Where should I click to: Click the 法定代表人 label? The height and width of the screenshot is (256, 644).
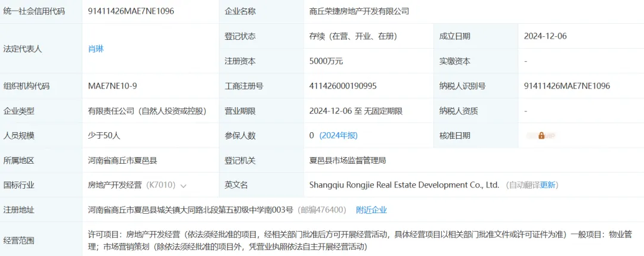22,49
